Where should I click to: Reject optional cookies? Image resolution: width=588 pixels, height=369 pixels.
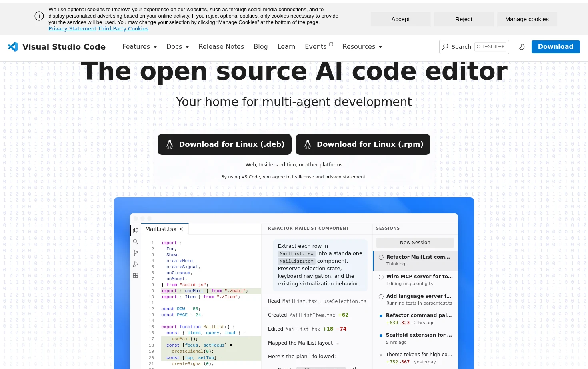pos(464,19)
